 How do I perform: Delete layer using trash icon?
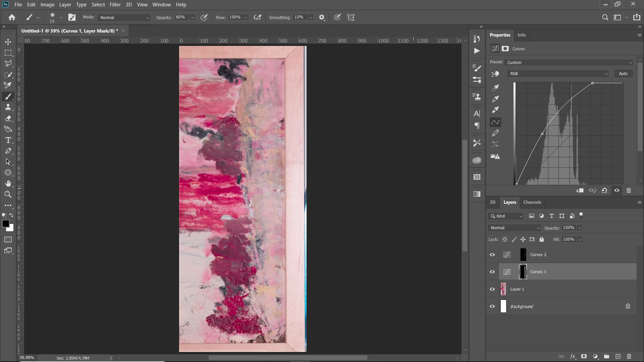pos(629,356)
